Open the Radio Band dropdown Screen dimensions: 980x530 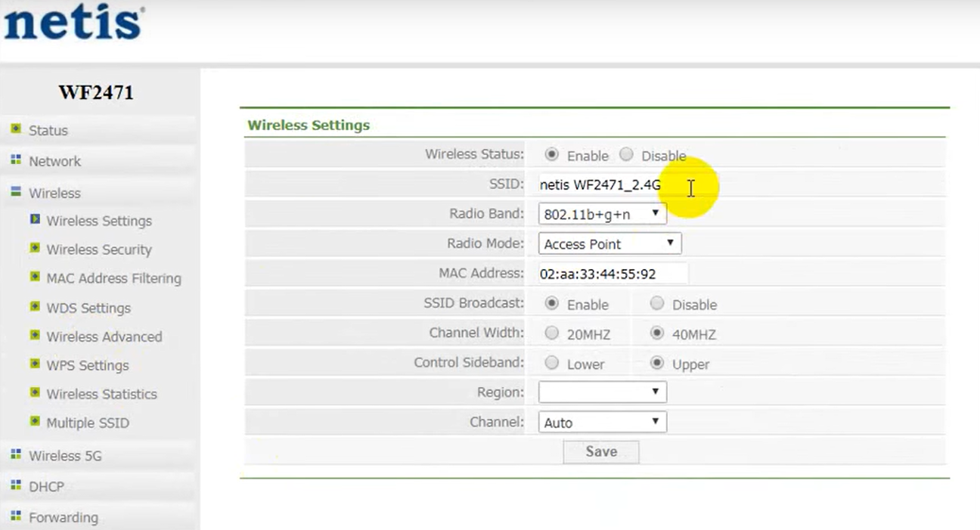coord(602,214)
